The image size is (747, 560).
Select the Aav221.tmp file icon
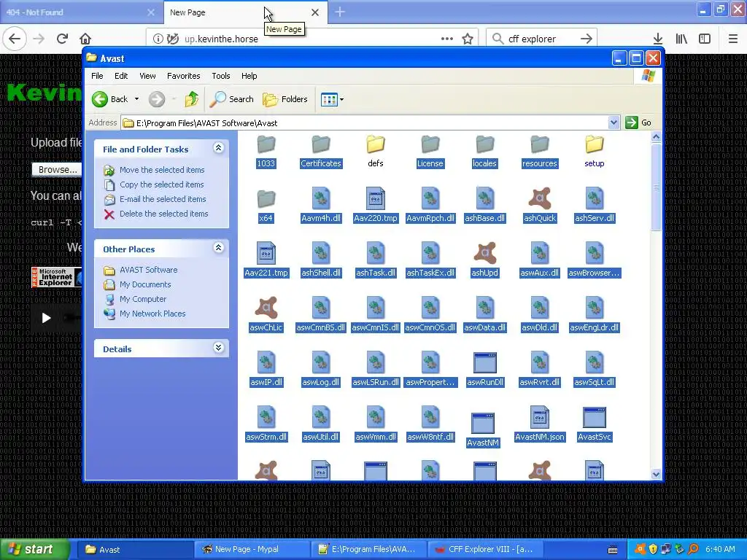tap(266, 253)
